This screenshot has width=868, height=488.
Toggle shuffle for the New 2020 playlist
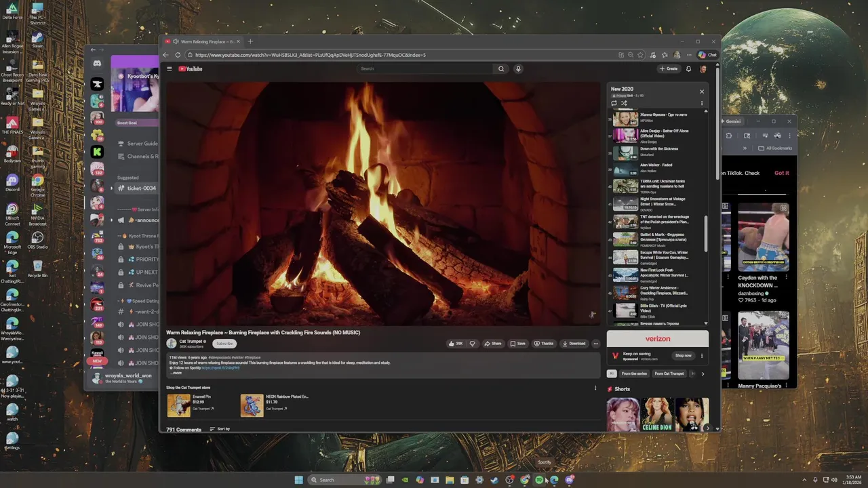coord(625,103)
